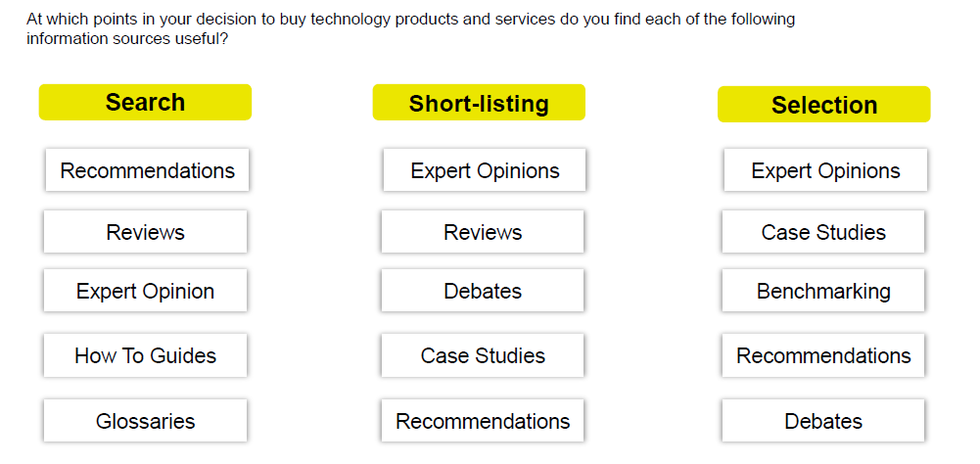
Task: Choose Recommendations under the Search column
Action: 147,170
